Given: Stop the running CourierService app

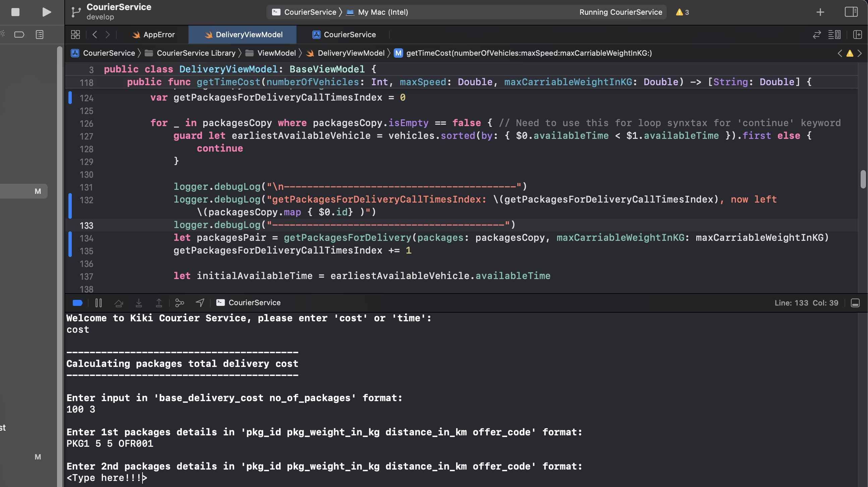Looking at the screenshot, I should [x=15, y=12].
